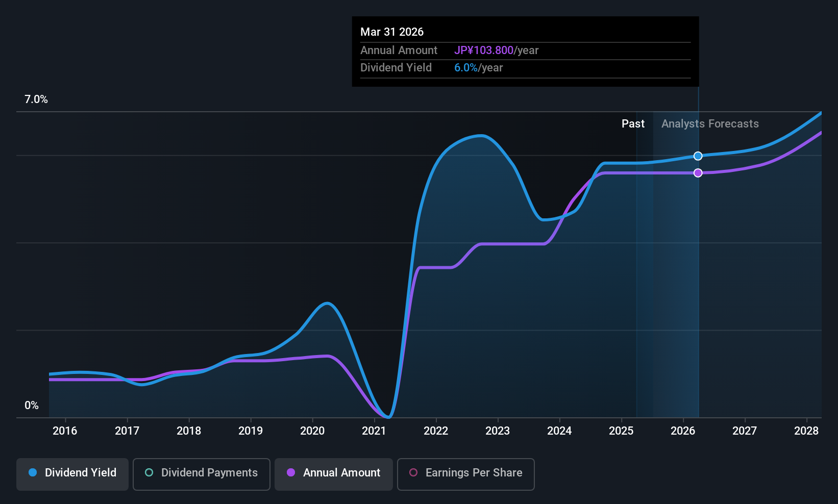The width and height of the screenshot is (838, 504).
Task: Click the 0% y-axis label
Action: (32, 406)
